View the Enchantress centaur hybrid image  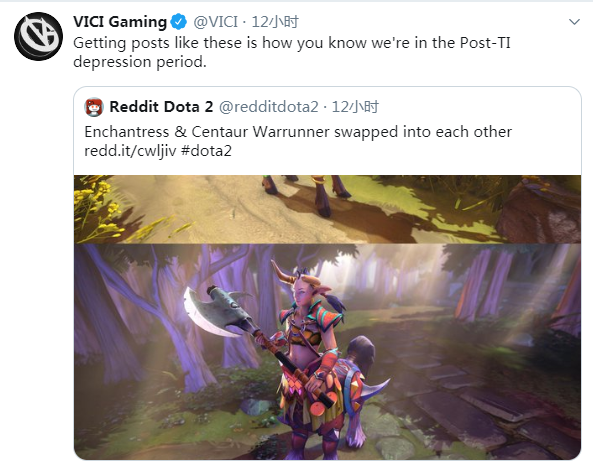click(327, 352)
